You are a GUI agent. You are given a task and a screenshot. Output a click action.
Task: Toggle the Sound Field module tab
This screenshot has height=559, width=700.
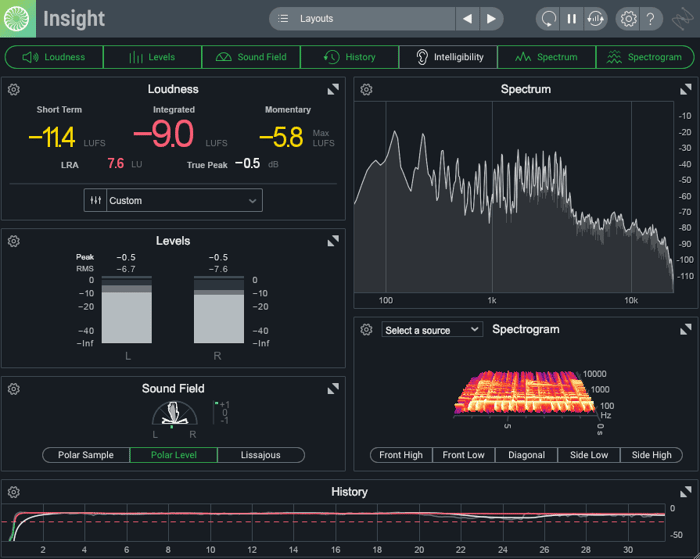(x=251, y=57)
